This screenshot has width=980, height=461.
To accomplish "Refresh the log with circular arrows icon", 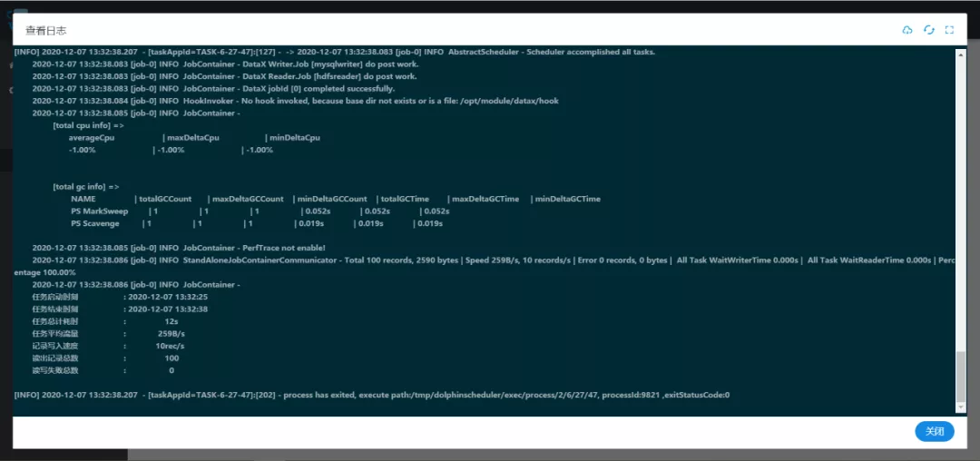I will pyautogui.click(x=928, y=30).
